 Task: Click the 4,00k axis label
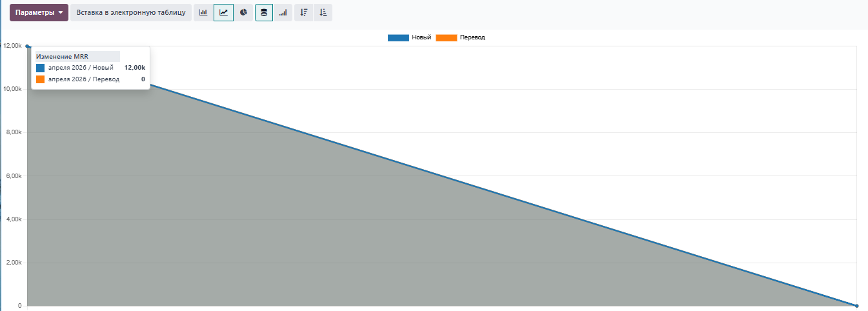coord(14,219)
